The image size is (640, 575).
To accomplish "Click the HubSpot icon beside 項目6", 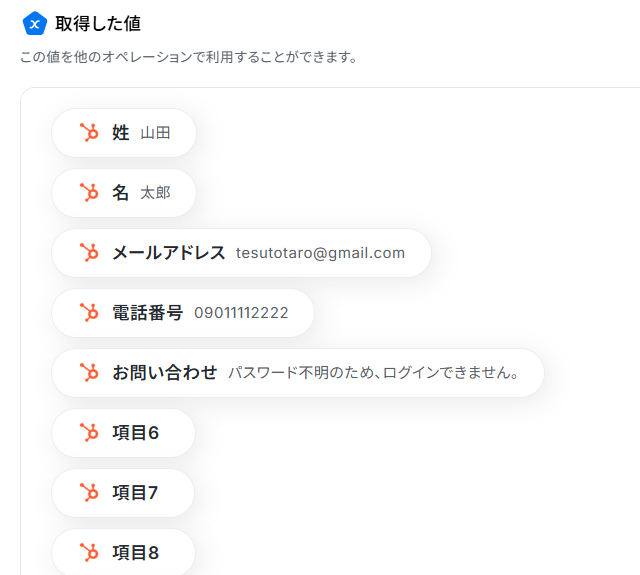I will click(89, 433).
